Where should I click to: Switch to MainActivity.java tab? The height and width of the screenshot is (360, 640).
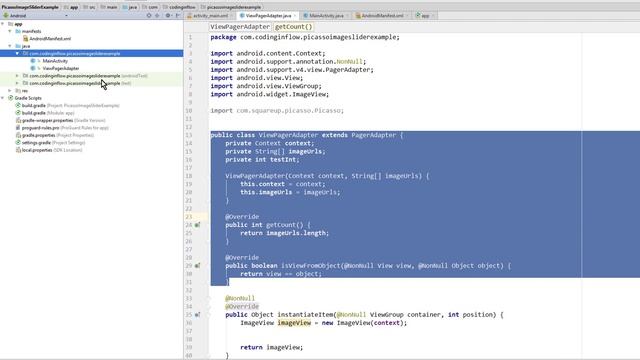326,16
